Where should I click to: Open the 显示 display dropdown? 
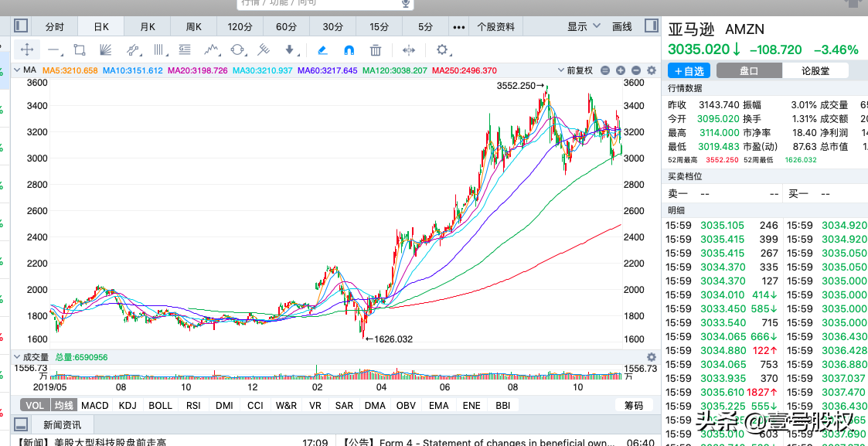pos(584,26)
